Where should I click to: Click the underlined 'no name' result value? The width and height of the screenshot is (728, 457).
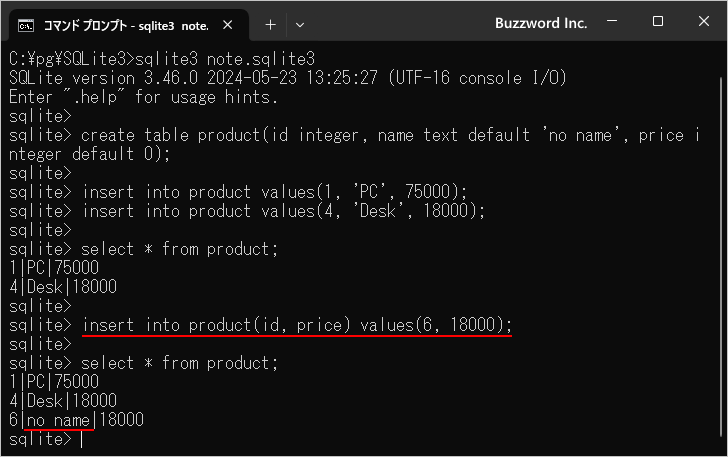coord(58,420)
